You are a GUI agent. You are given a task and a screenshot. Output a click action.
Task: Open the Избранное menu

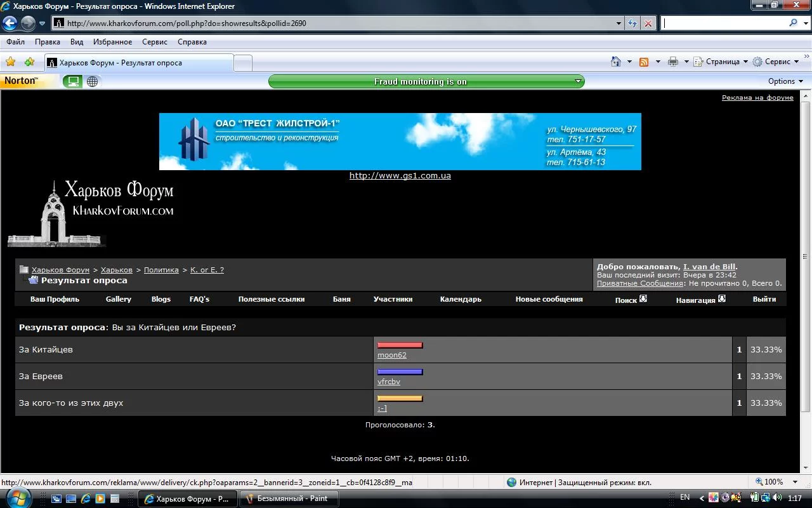click(x=112, y=42)
